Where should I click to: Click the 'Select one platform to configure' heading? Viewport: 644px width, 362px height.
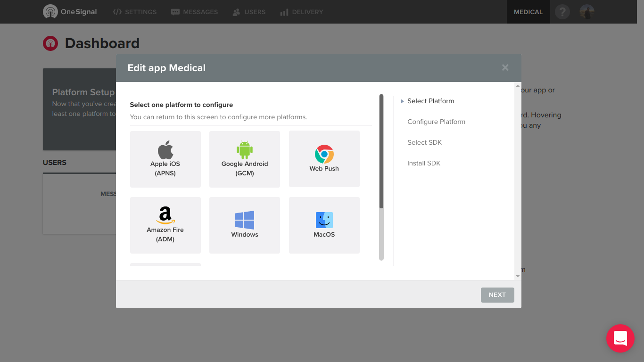click(x=182, y=105)
